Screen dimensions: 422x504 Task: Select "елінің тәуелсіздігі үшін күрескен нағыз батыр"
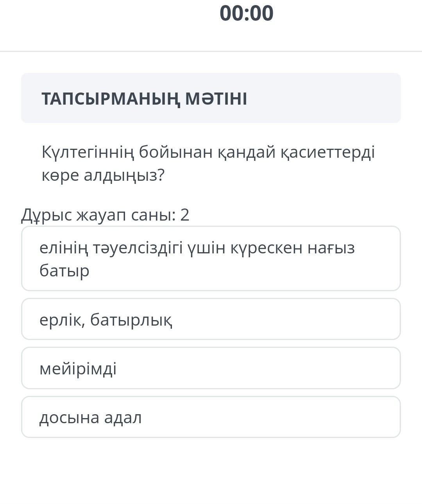coord(211,258)
